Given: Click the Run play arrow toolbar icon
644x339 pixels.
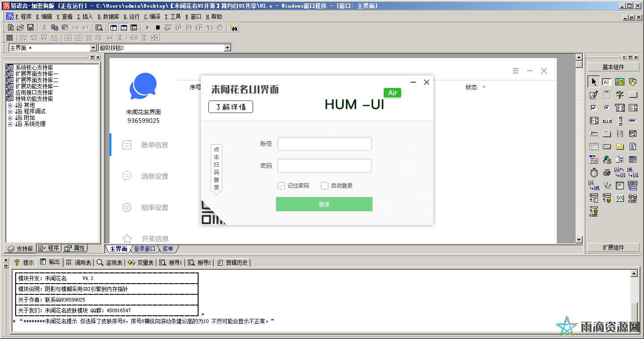Looking at the screenshot, I should click(x=148, y=27).
